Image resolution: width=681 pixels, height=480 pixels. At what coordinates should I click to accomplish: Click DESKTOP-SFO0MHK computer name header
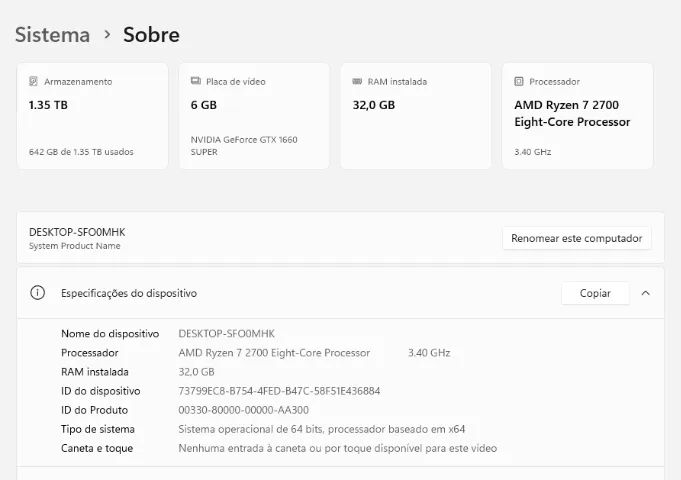[x=77, y=232]
